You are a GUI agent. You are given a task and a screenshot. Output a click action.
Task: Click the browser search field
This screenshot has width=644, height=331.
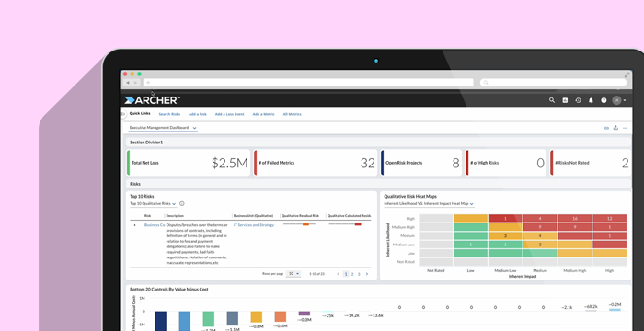tap(553, 83)
